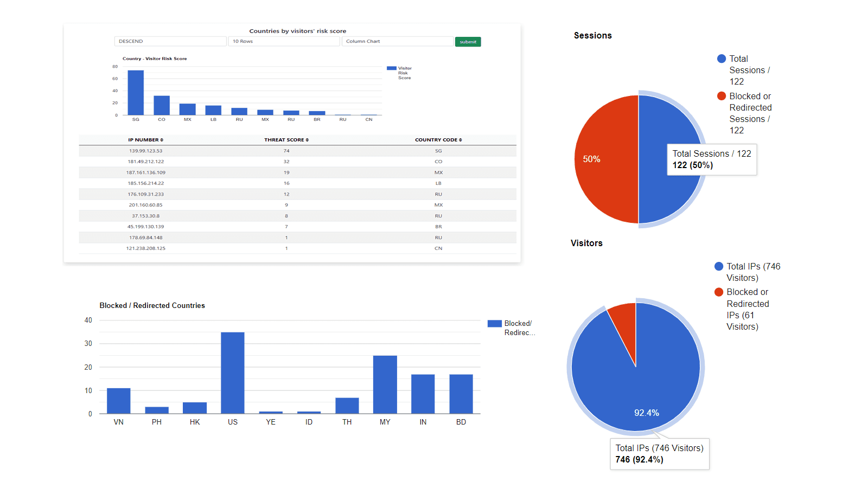This screenshot has height=488, width=868.
Task: Open the DESCEND sort order selector
Action: 170,41
